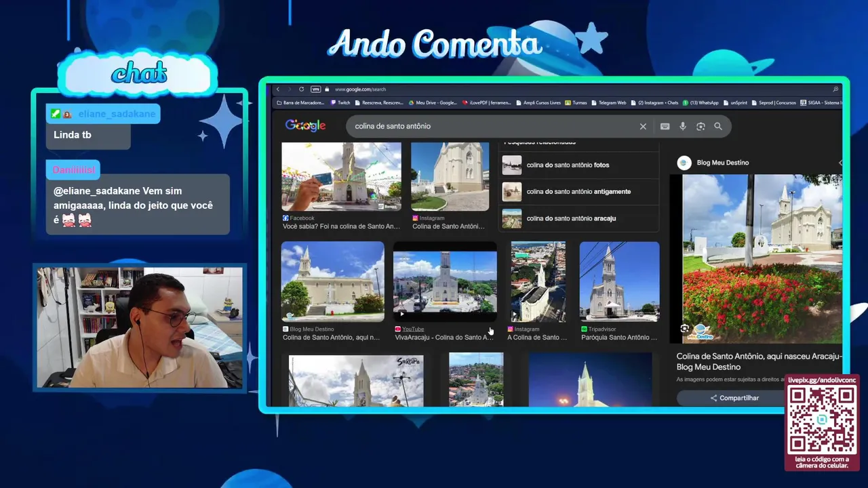The height and width of the screenshot is (488, 868).
Task: Open Telegram Web bookmark
Action: point(608,103)
